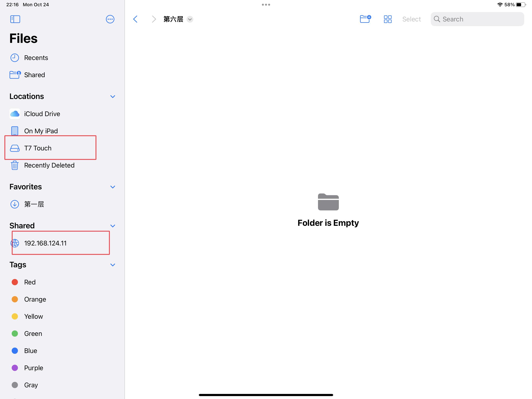
Task: Open the sidebar more options ellipsis
Action: pos(110,19)
